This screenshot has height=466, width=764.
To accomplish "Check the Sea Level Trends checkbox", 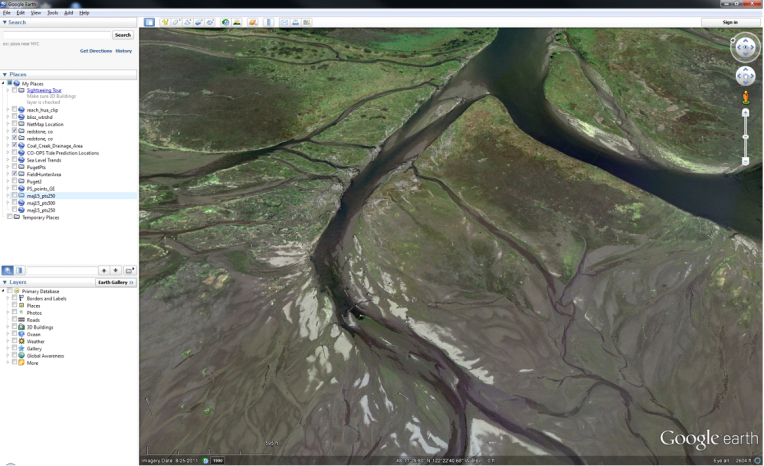I will coord(15,160).
